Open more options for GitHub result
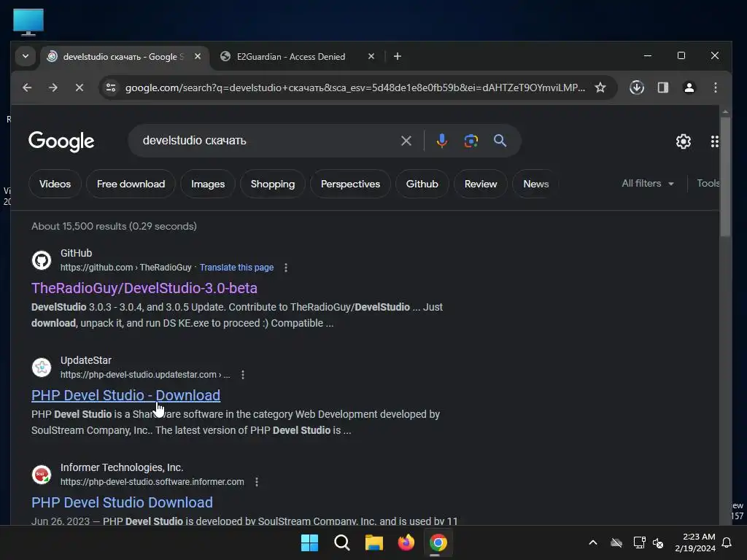Screen dimensions: 747x560 coord(285,268)
